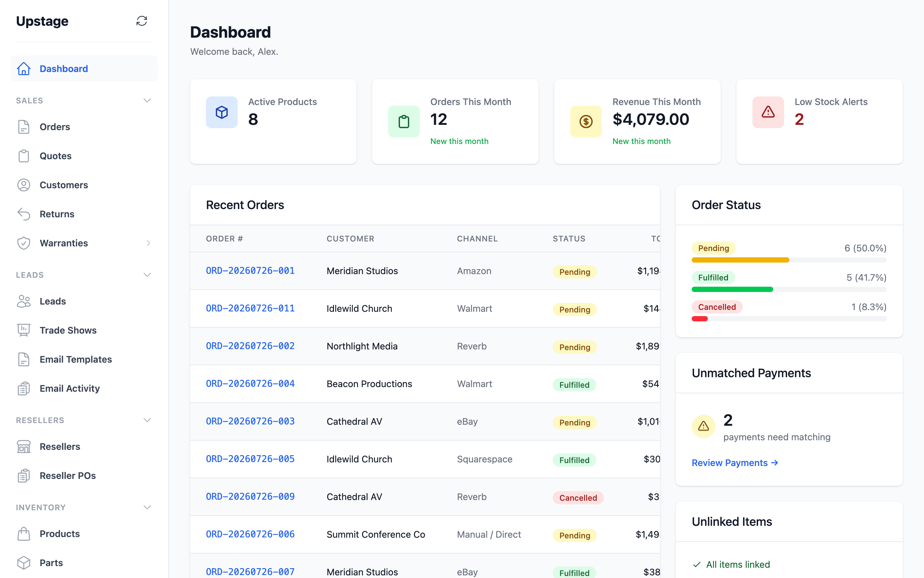The width and height of the screenshot is (924, 578).
Task: Collapse the RESELLERS section chevron
Action: [147, 420]
